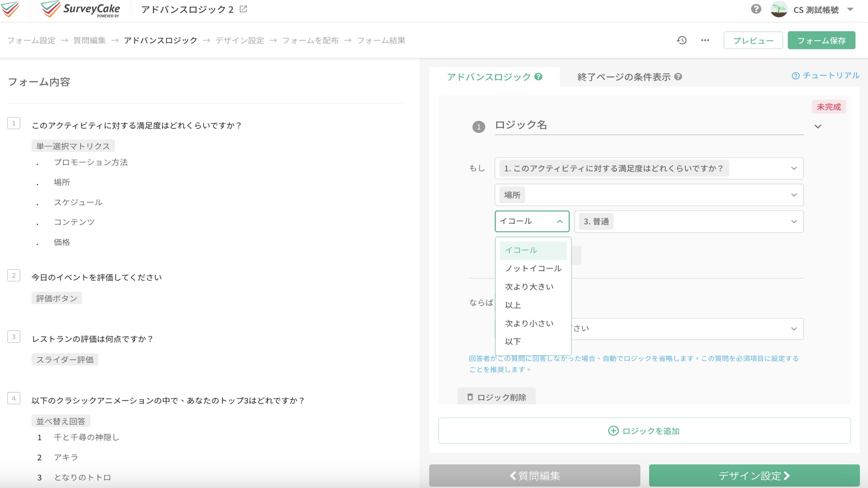Image resolution: width=868 pixels, height=488 pixels.
Task: Click help icon beside アドバンスロジック tab
Action: tap(538, 77)
